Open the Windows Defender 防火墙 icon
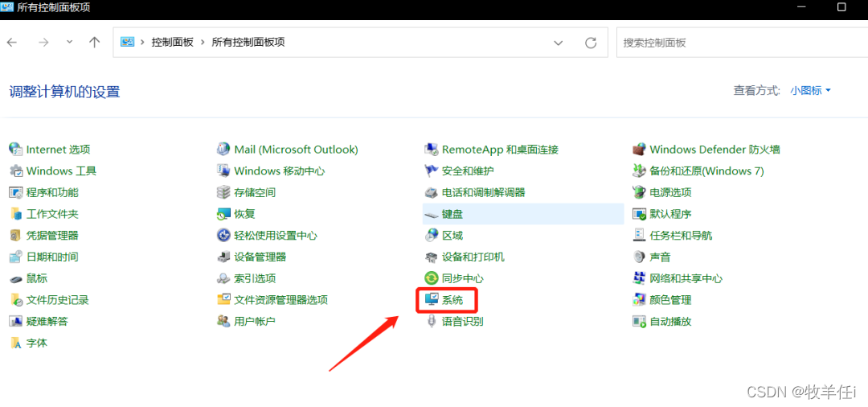Screen dimensions: 868x407 [640, 150]
